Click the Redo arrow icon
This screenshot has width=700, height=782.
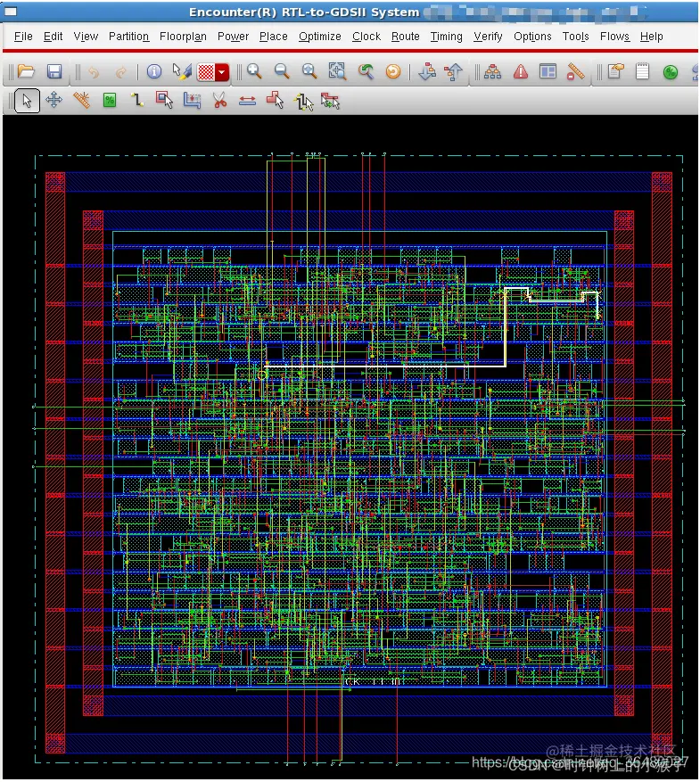[x=120, y=72]
